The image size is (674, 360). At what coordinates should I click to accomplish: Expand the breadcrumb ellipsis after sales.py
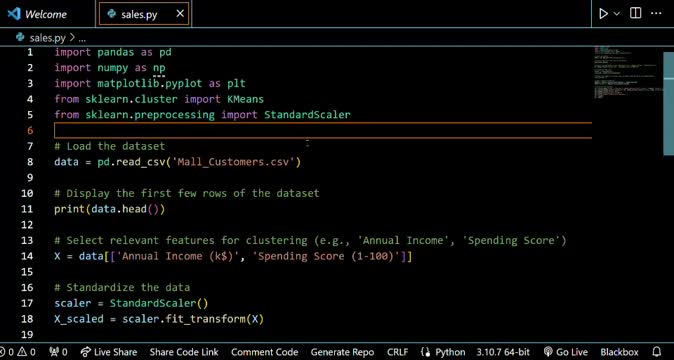(82, 38)
